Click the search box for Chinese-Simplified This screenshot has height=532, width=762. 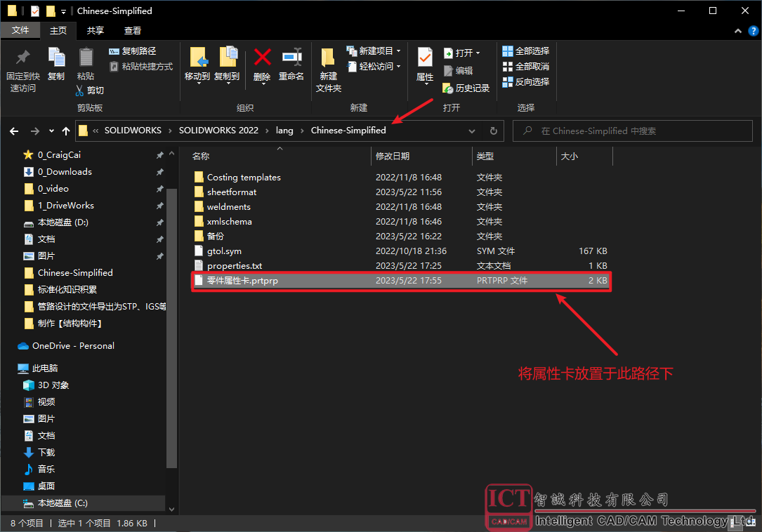632,131
